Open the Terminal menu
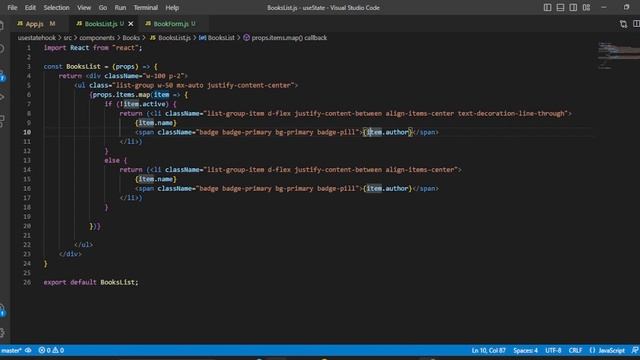Screen dimensions: 640x360 pos(146,8)
